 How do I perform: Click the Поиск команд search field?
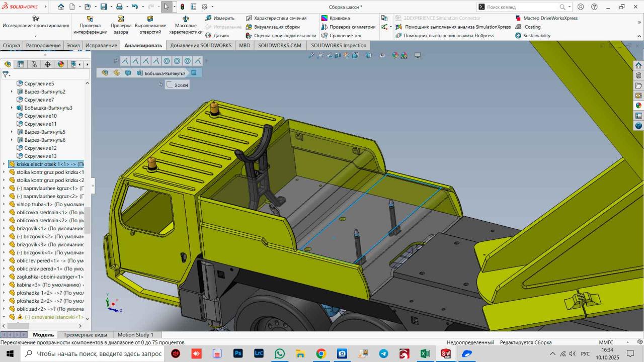522,7
